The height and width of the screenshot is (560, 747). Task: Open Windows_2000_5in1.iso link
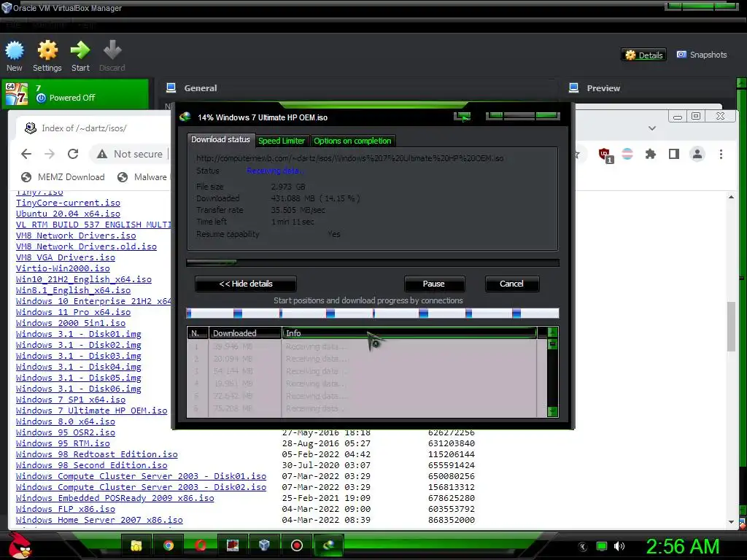(71, 323)
